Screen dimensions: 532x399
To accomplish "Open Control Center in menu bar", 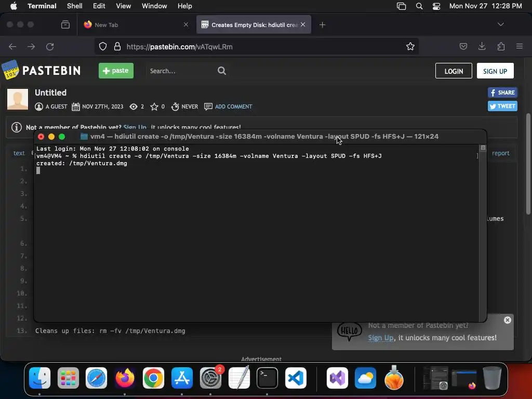I will (436, 6).
